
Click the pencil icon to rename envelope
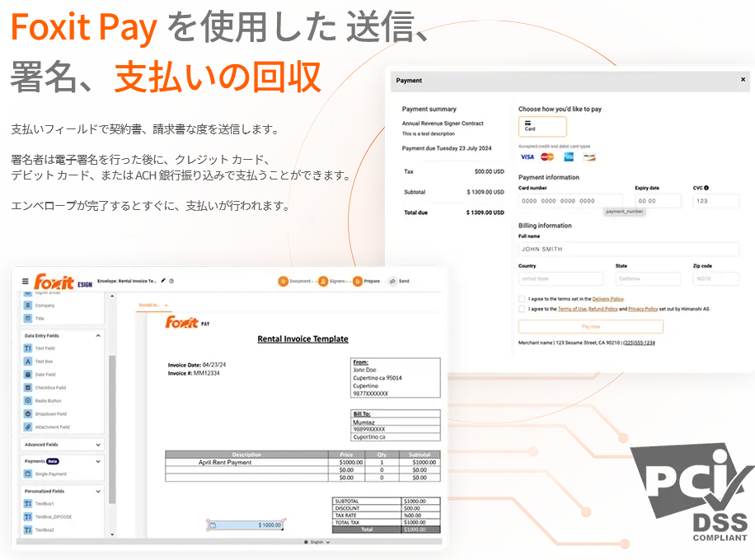[x=163, y=281]
